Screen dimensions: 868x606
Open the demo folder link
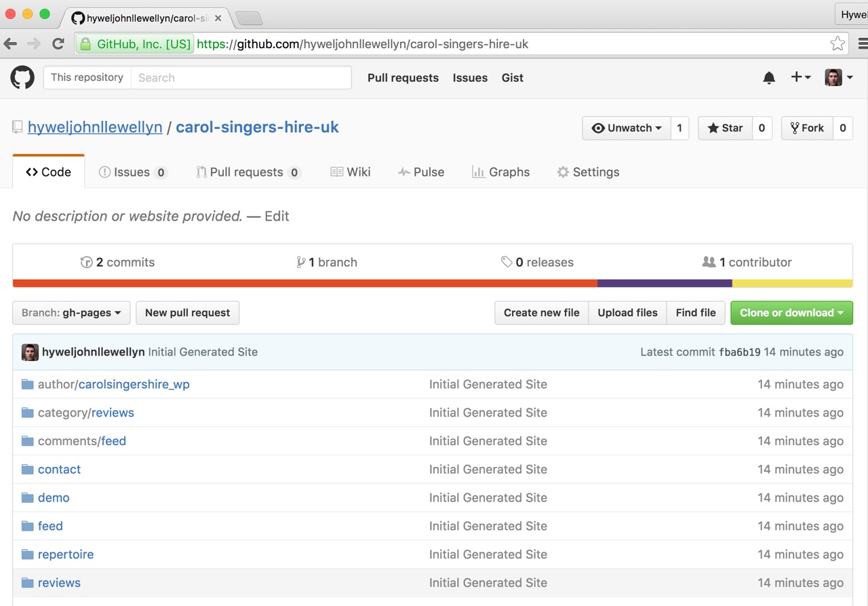[x=54, y=497]
